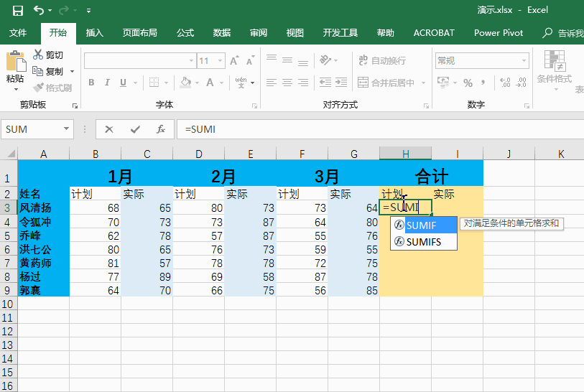Image resolution: width=584 pixels, height=392 pixels.
Task: Open the Name Box dropdown arrow
Action: tap(66, 129)
